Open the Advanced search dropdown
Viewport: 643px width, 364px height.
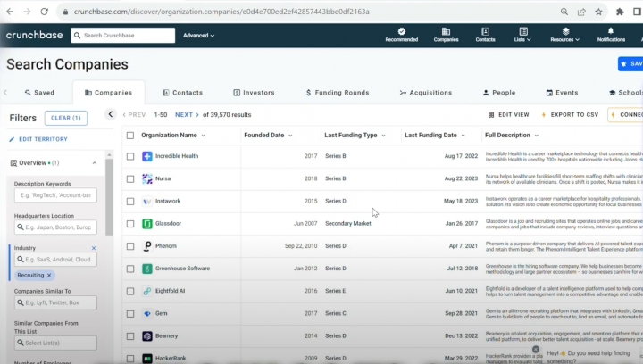198,36
